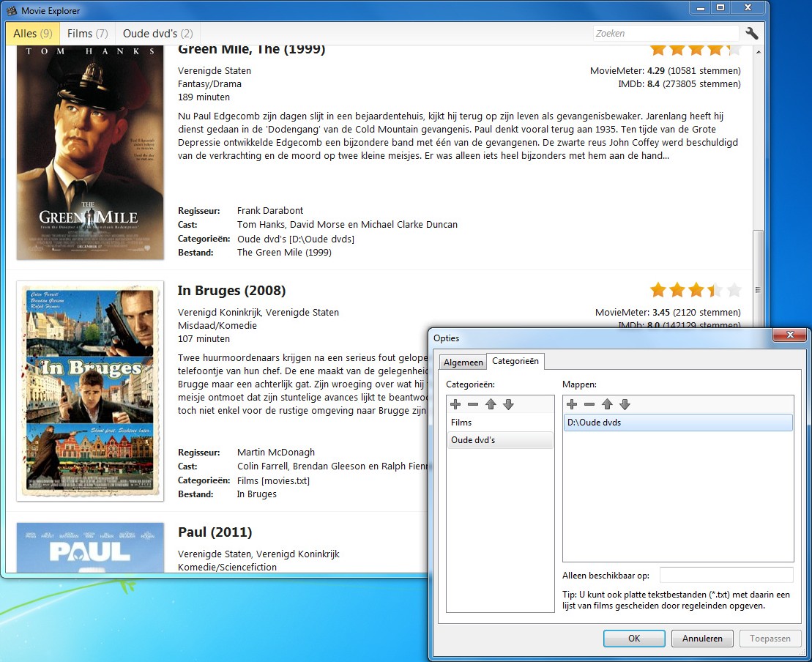Click genre text Fantasy/Drama
The height and width of the screenshot is (662, 812).
pyautogui.click(x=209, y=84)
